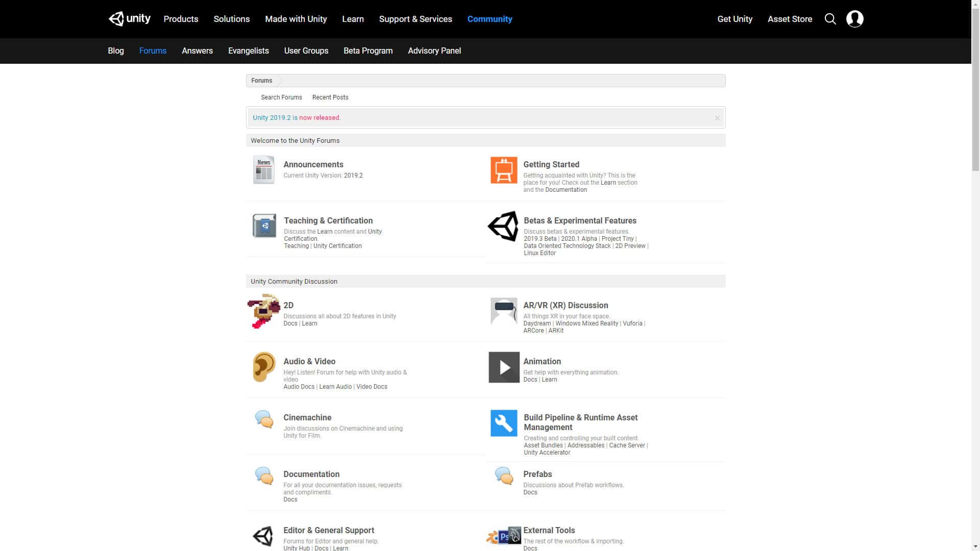980x551 pixels.
Task: Click the Unity logo in the header
Action: click(129, 19)
